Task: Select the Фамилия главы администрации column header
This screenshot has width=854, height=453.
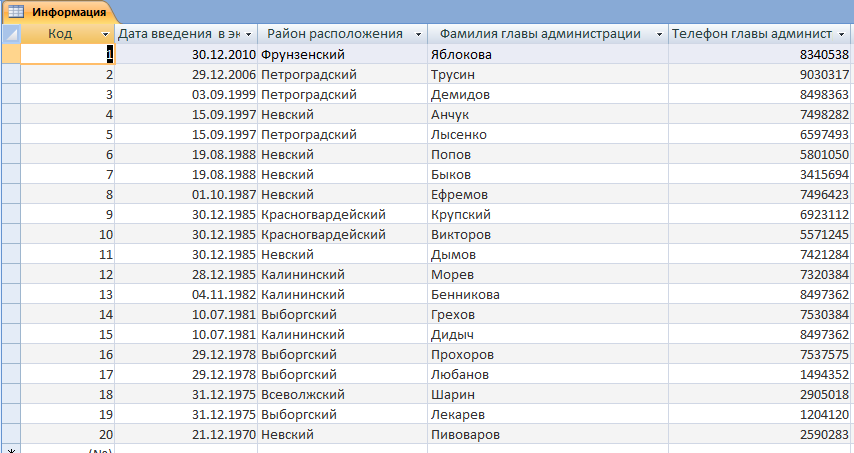Action: pos(548,34)
